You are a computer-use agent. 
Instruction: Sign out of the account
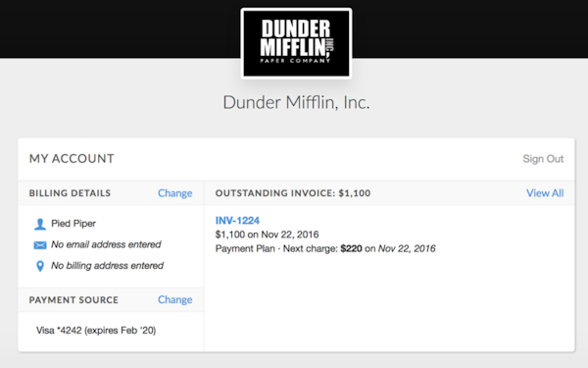pos(543,159)
